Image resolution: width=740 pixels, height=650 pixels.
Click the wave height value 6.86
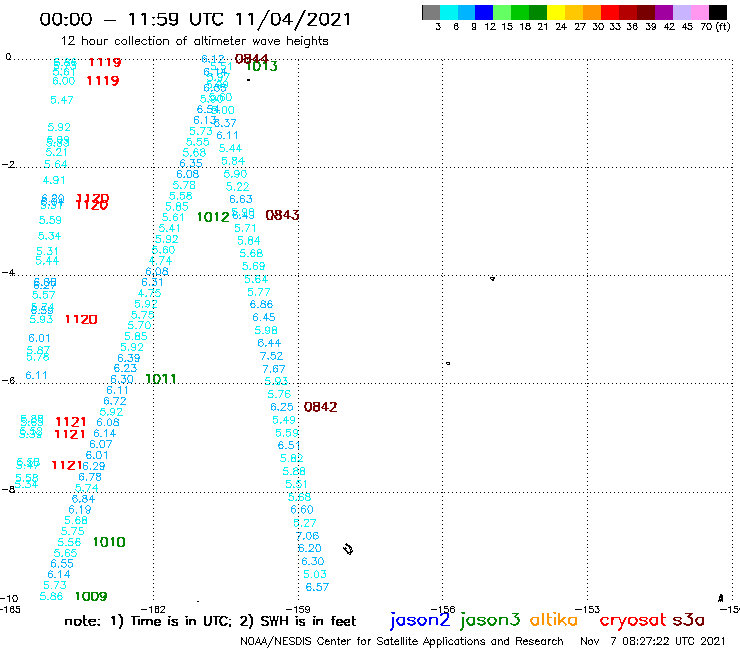click(x=261, y=304)
